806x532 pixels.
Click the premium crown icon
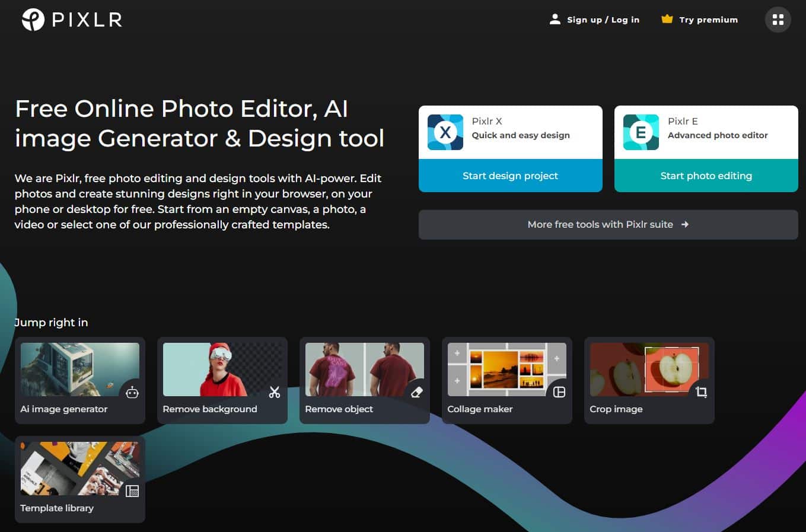tap(667, 19)
